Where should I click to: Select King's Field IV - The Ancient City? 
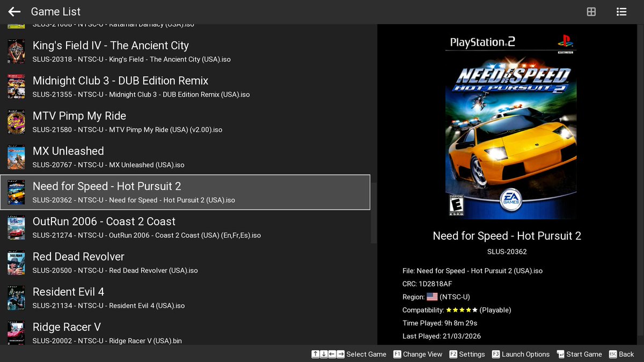[111, 46]
